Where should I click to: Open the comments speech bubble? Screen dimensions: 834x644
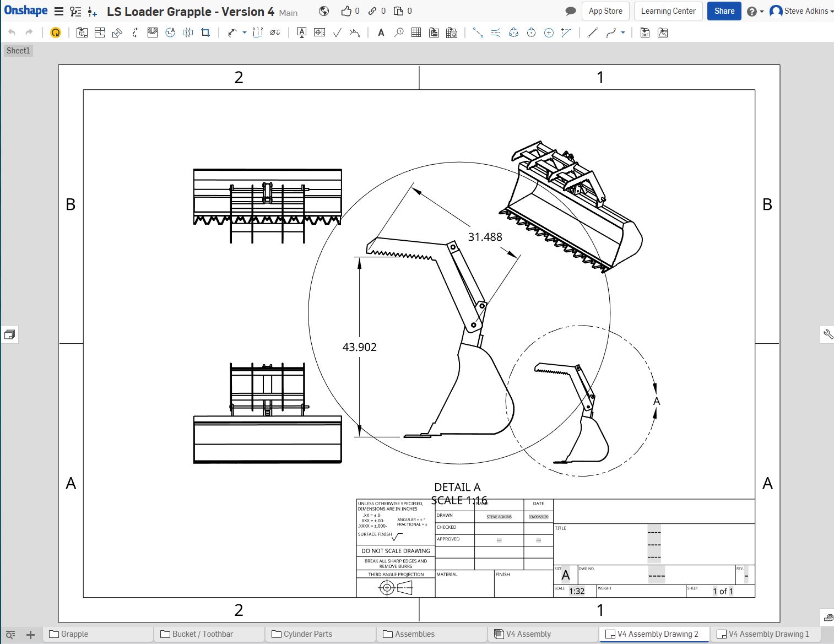571,11
